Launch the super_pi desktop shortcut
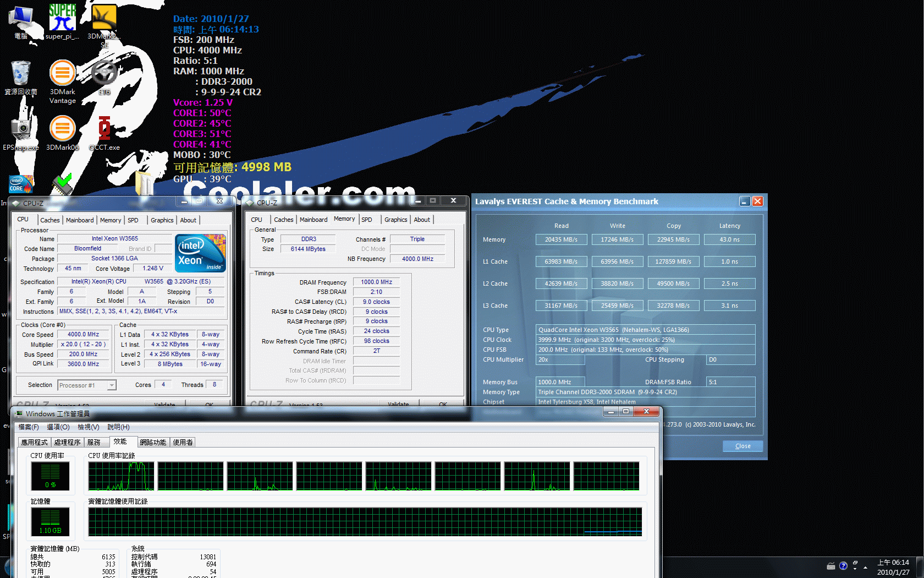This screenshot has height=578, width=924. tap(62, 22)
